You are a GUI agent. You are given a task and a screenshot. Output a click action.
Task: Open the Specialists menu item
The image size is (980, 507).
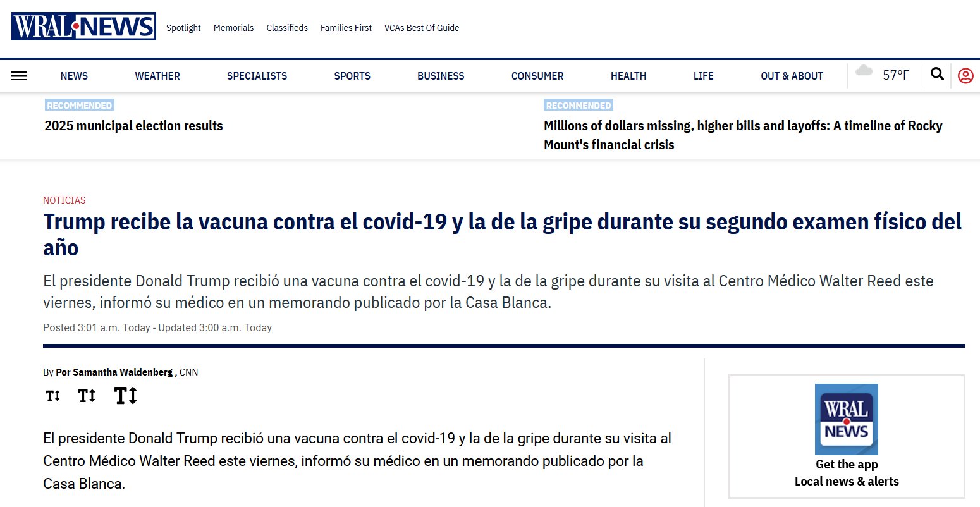pyautogui.click(x=257, y=76)
